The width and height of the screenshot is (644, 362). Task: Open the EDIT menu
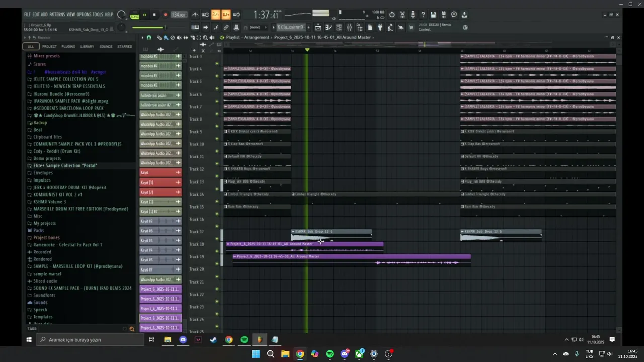(36, 14)
